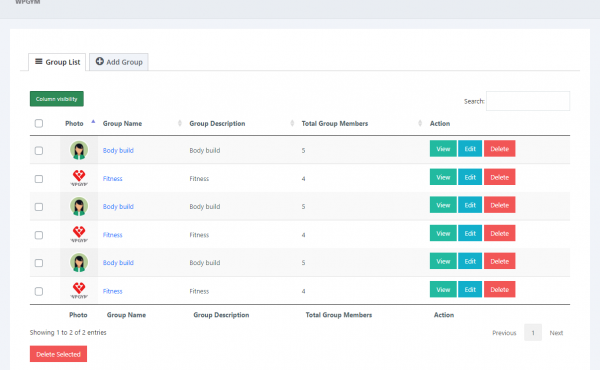This screenshot has width=600, height=370.
Task: Click the Search label text
Action: coord(474,101)
